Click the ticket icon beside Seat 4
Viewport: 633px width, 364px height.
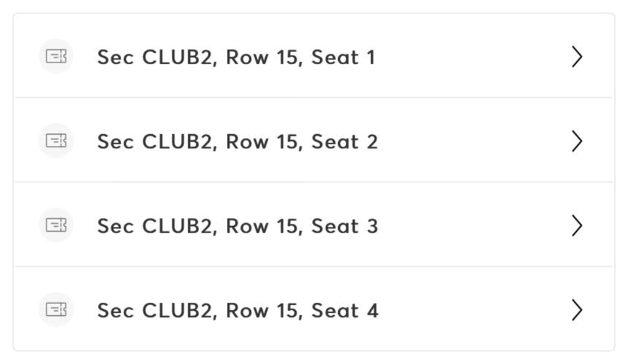[x=56, y=310]
